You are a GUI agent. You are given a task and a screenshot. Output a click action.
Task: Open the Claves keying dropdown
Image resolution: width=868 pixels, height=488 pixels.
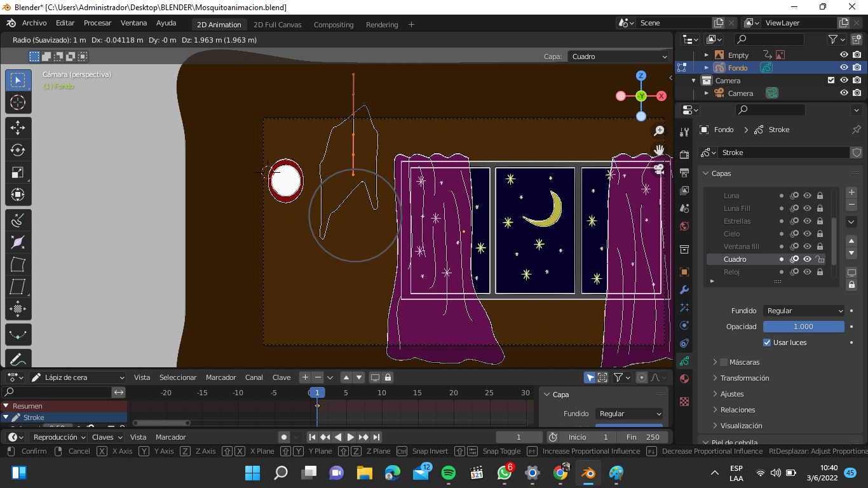107,437
